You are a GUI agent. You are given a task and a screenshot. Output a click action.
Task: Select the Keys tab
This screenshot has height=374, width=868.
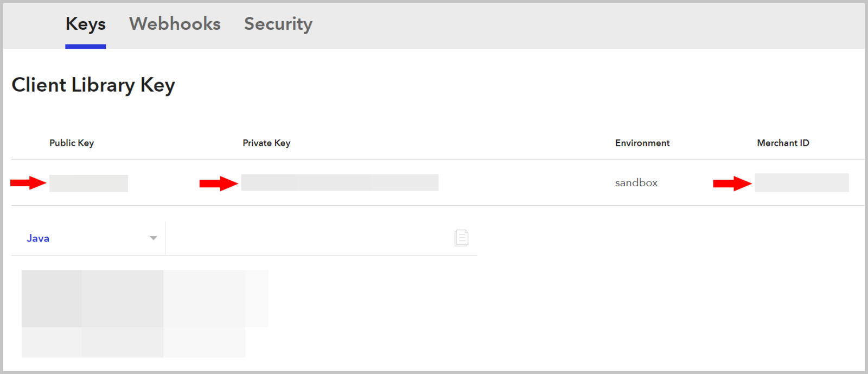[86, 24]
